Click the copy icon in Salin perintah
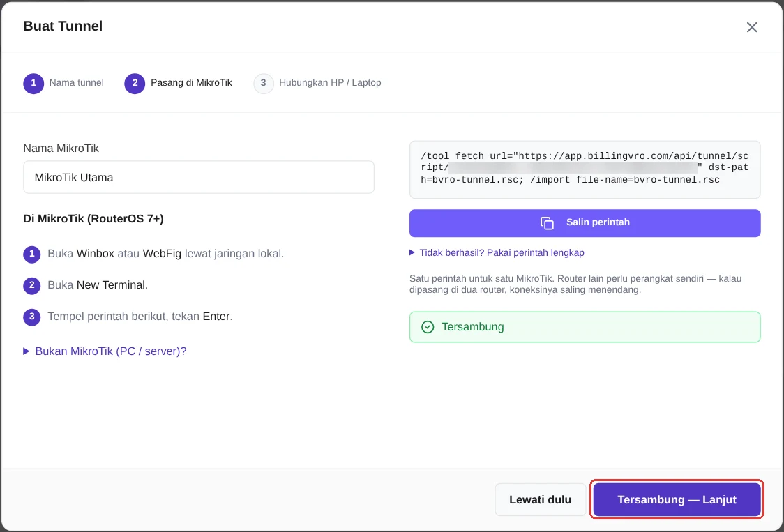The width and height of the screenshot is (784, 532). [x=547, y=223]
